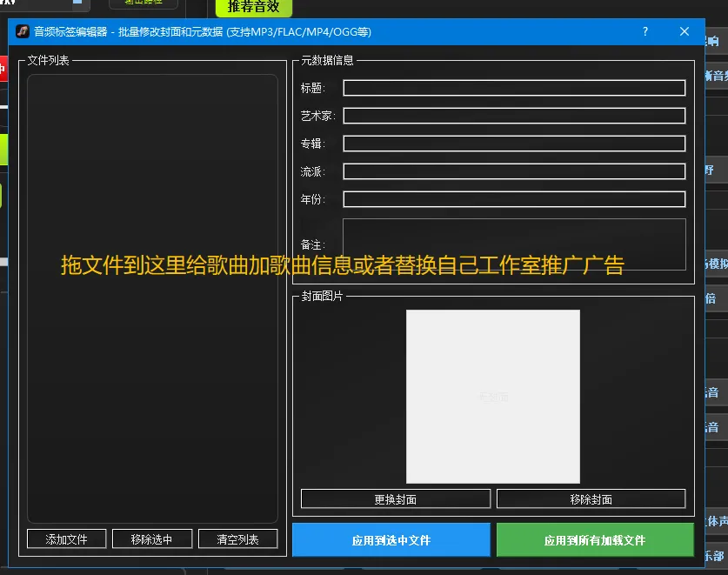Click the empty file list area
This screenshot has width=728, height=575.
click(x=152, y=298)
